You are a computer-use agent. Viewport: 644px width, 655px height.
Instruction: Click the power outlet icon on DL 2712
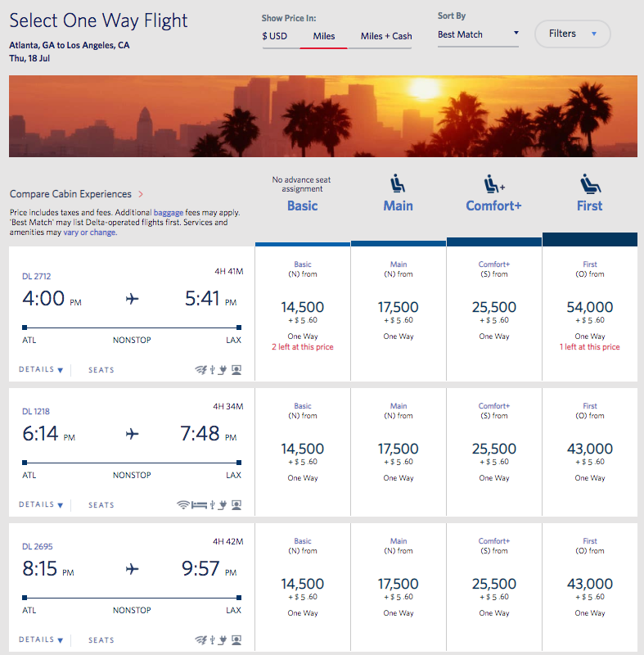pos(223,370)
